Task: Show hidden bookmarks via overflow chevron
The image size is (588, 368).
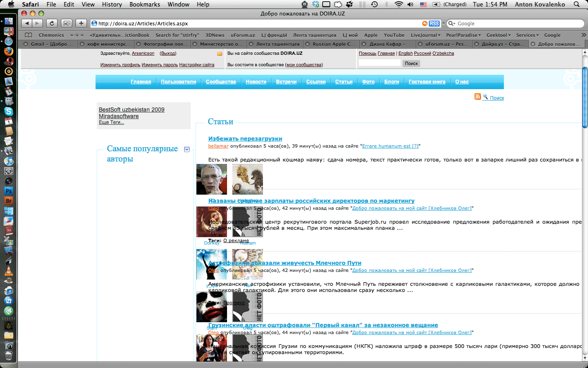Action: [x=584, y=35]
